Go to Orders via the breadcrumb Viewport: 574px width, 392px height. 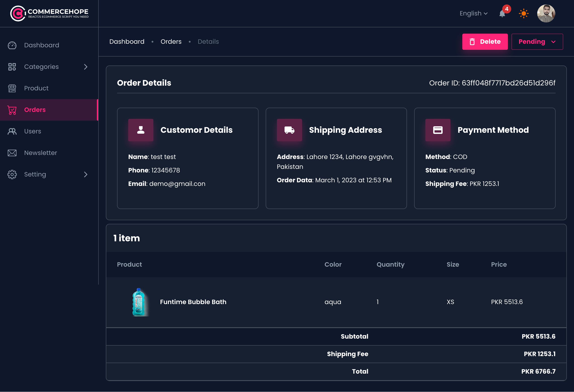click(171, 41)
